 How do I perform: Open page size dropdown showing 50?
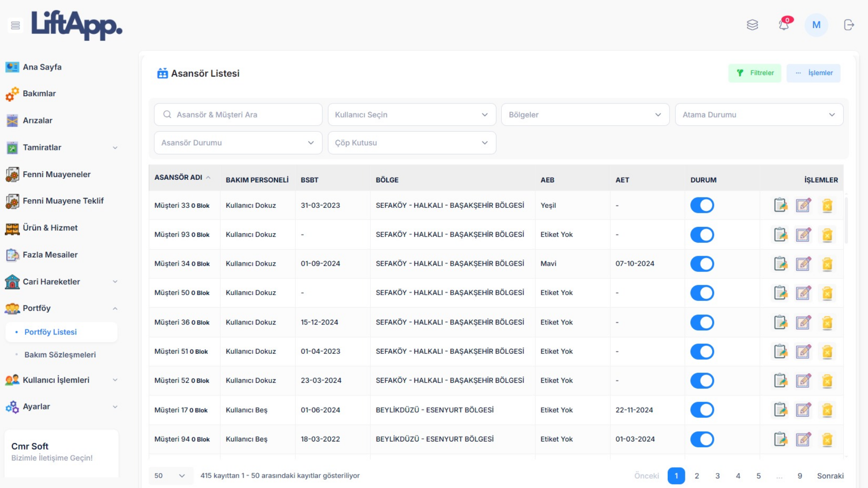point(170,476)
